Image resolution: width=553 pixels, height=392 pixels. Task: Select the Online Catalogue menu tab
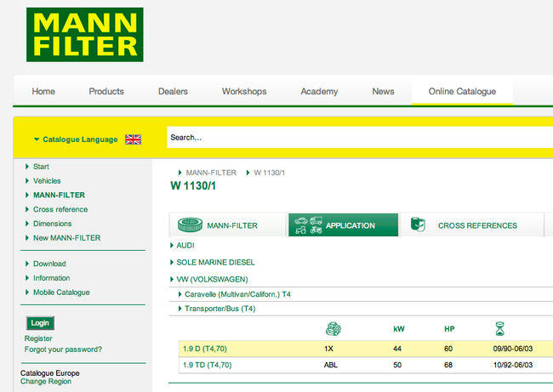click(x=462, y=91)
